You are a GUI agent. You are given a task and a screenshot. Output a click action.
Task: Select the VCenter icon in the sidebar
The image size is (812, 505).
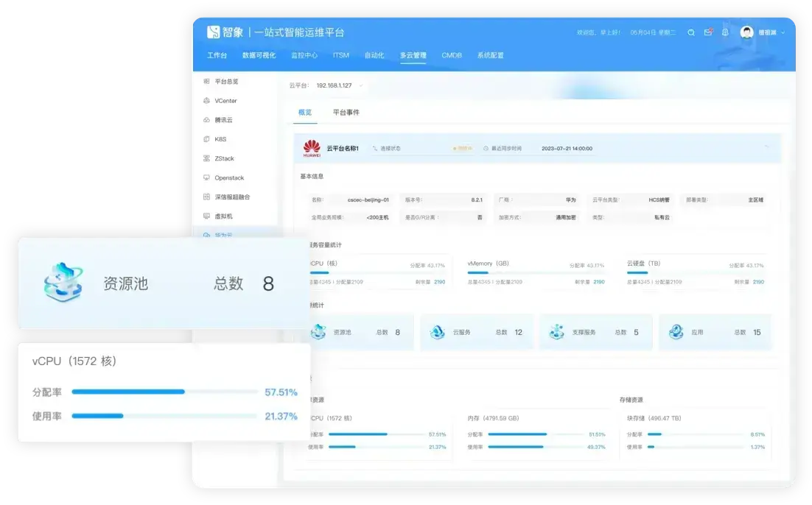207,101
